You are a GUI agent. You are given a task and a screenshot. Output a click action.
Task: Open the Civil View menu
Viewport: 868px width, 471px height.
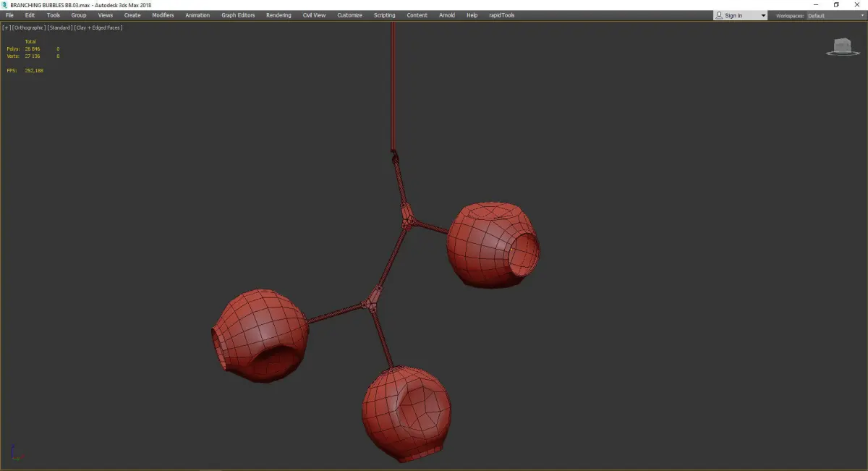point(314,15)
